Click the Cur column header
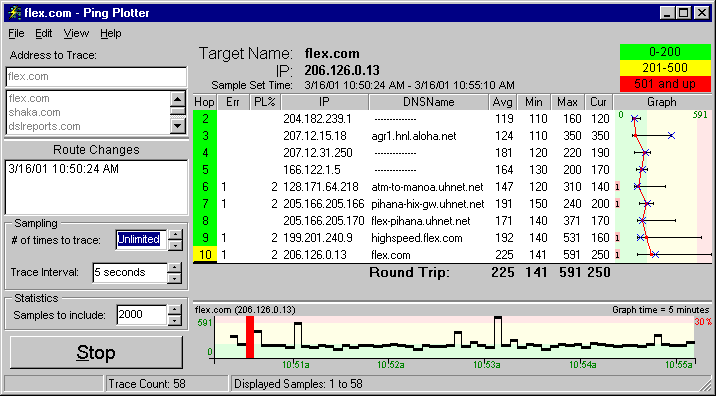Image resolution: width=716 pixels, height=396 pixels. point(599,102)
